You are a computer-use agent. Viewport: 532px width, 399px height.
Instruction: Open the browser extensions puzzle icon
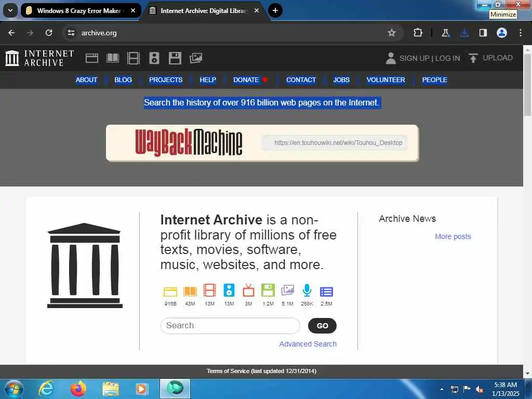click(x=418, y=33)
